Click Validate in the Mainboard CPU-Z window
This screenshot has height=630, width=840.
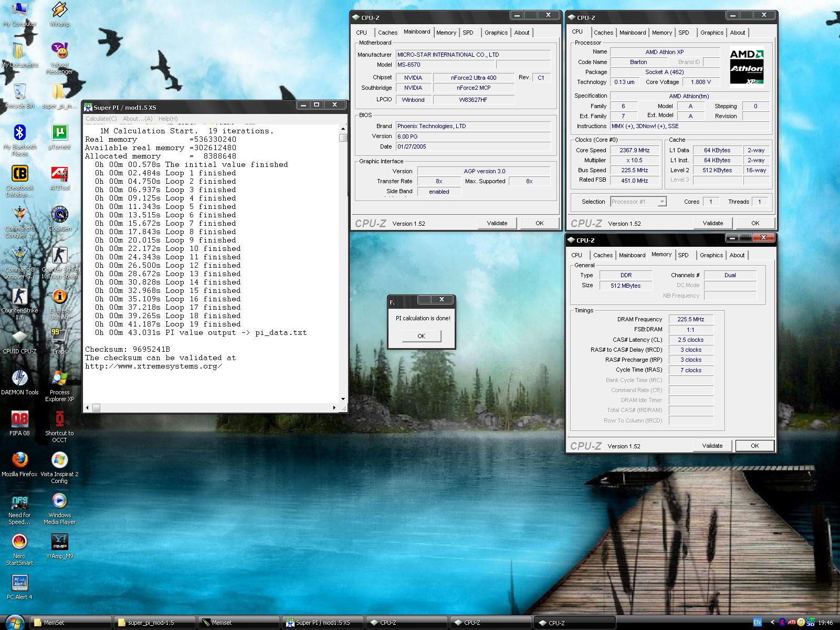click(x=497, y=223)
